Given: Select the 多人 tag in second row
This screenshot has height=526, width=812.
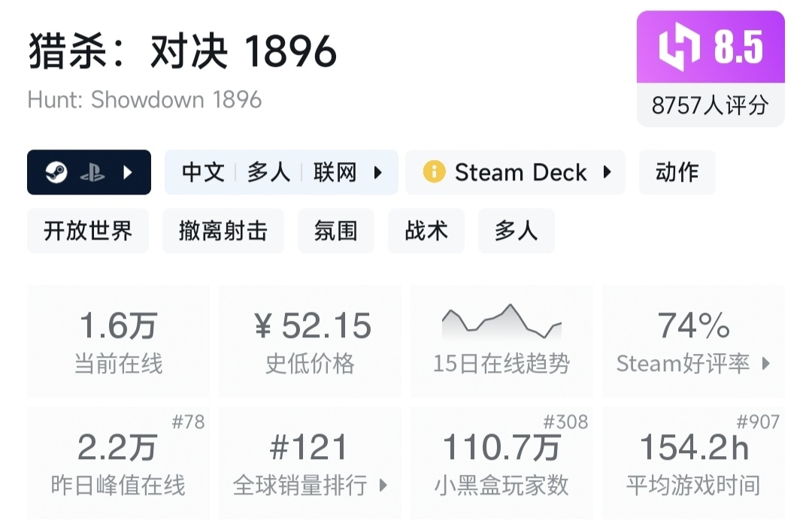Looking at the screenshot, I should click(x=517, y=231).
